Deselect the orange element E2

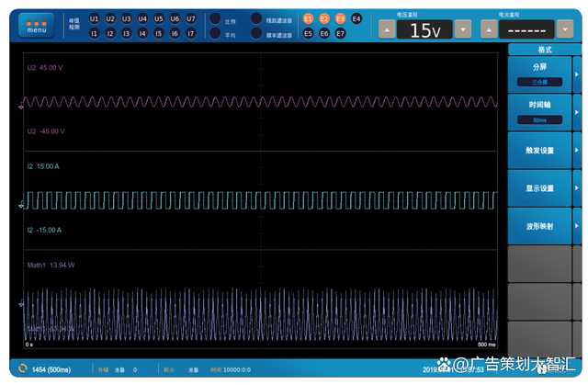(x=324, y=18)
